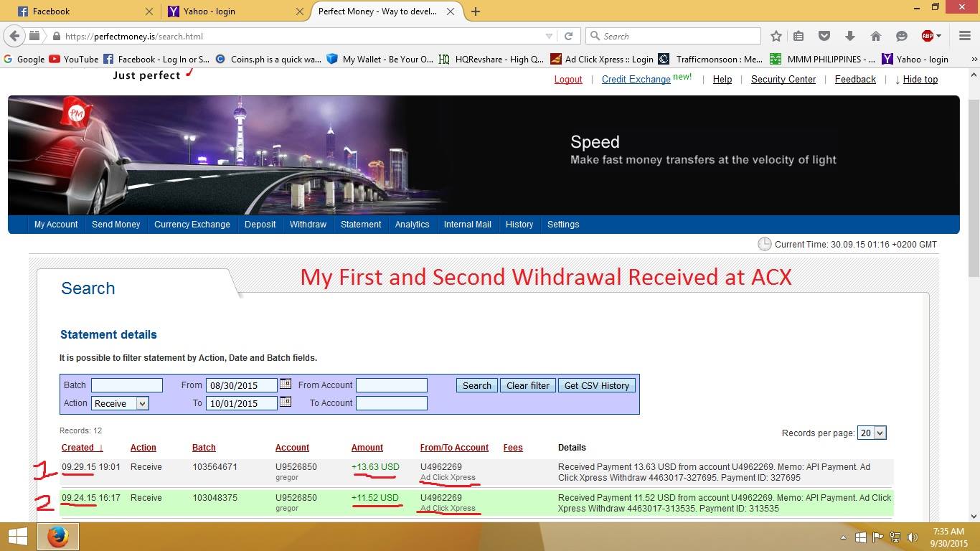Click the address bar URL

pyautogui.click(x=133, y=36)
